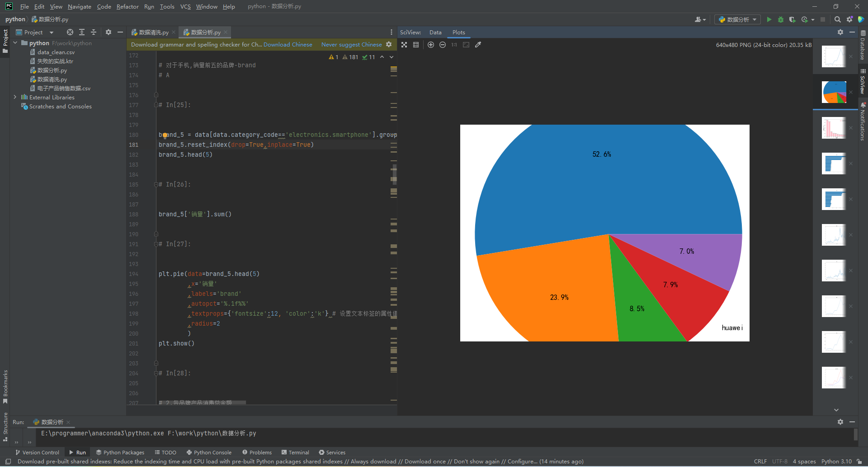
Task: Open IDE settings gear in the main toolbar
Action: [x=849, y=19]
